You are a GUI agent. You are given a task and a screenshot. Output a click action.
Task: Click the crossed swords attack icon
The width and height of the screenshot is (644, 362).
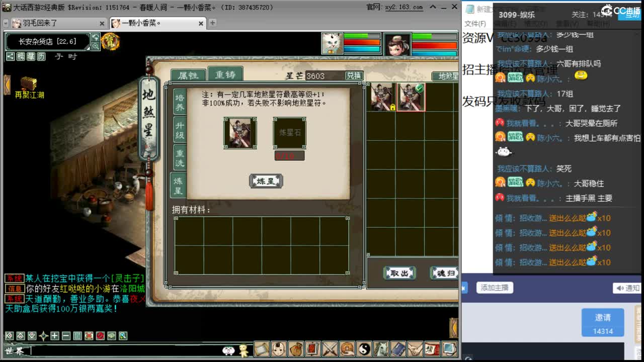pos(330,348)
